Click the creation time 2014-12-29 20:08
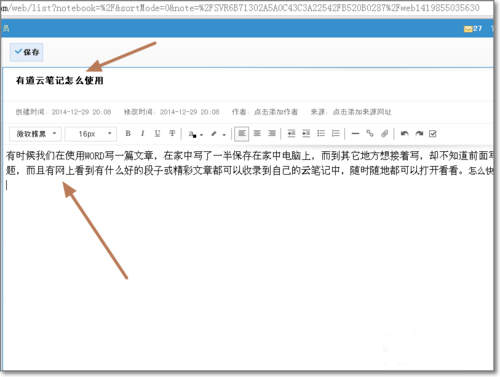500x377 pixels. (81, 112)
